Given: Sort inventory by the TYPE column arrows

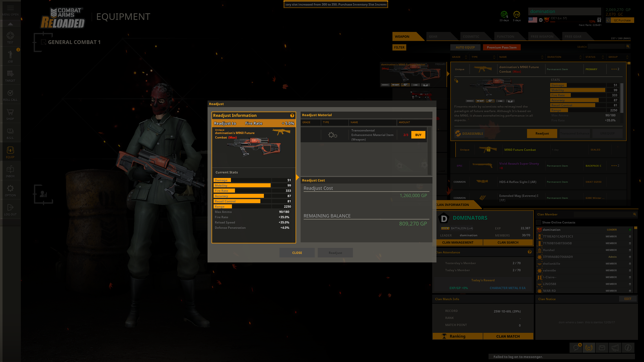Looking at the screenshot, I should pos(494,57).
